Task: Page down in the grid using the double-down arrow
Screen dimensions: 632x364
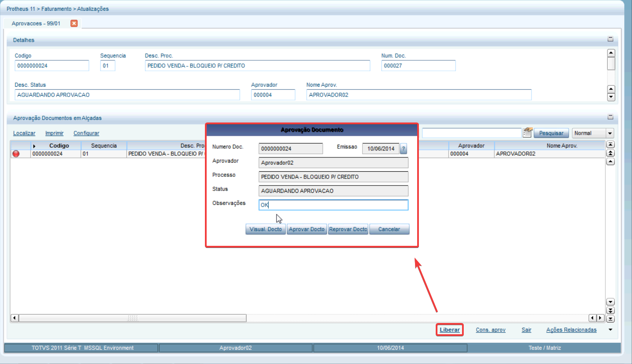Action: [x=610, y=311]
